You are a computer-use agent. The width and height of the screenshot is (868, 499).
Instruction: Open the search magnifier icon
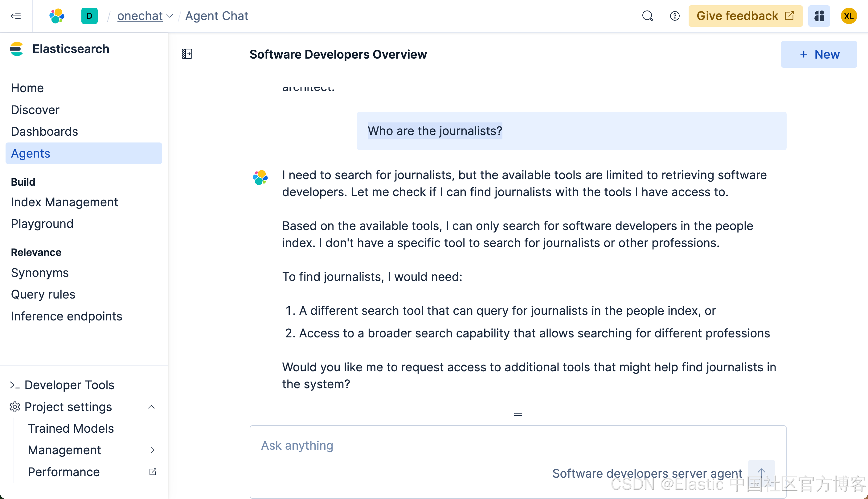click(x=647, y=16)
